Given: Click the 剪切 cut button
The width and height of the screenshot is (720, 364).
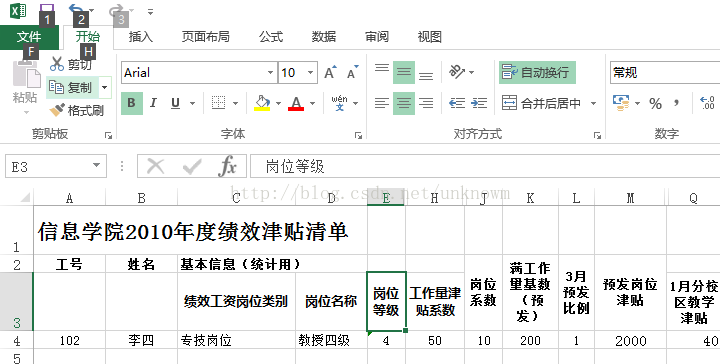Looking at the screenshot, I should [71, 64].
